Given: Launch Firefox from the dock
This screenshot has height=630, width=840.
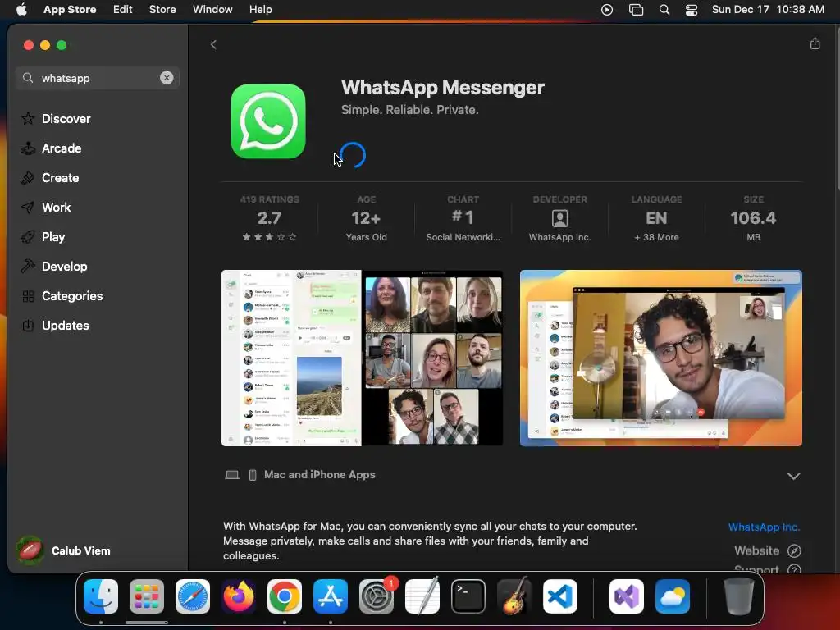Looking at the screenshot, I should tap(239, 596).
